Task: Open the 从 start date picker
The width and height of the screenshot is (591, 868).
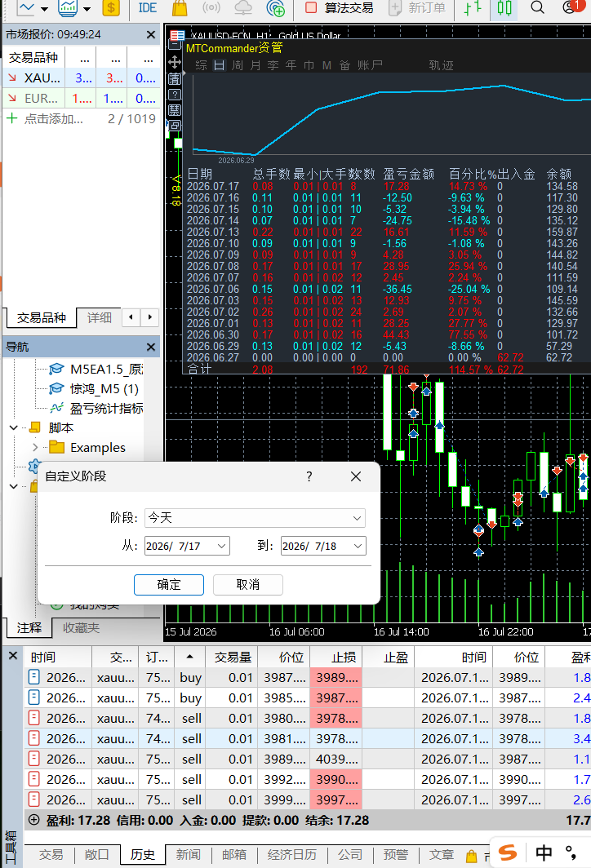Action: [x=187, y=546]
